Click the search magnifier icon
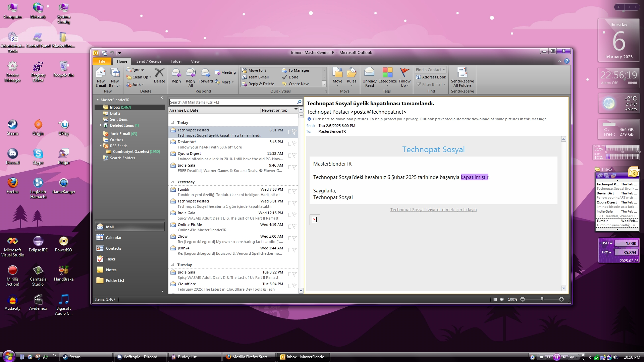Viewport: 644px width, 362px height. pos(299,102)
